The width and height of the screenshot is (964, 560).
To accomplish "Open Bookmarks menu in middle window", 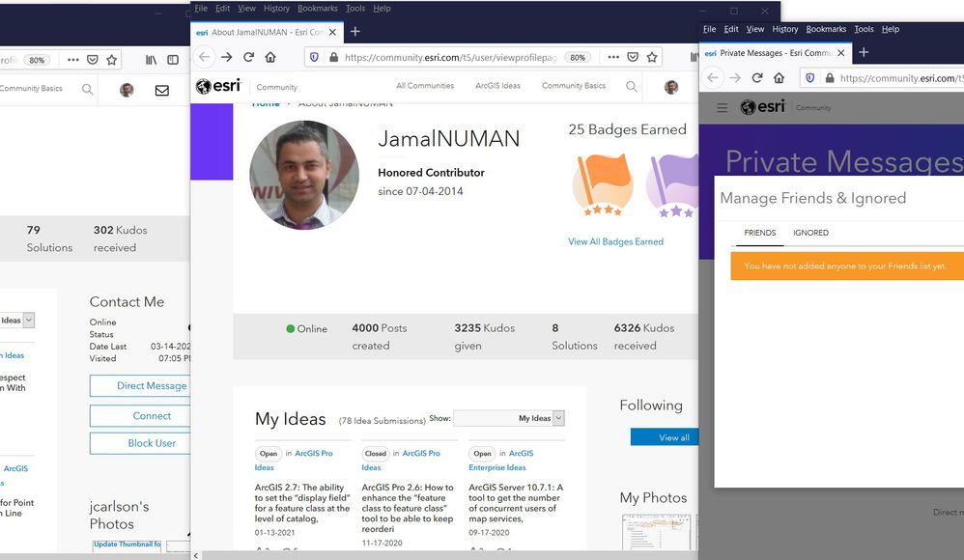I will pos(317,8).
